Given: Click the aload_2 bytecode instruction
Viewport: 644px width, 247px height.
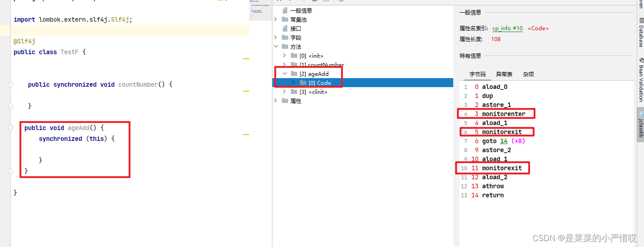Looking at the screenshot, I should pos(495,177).
